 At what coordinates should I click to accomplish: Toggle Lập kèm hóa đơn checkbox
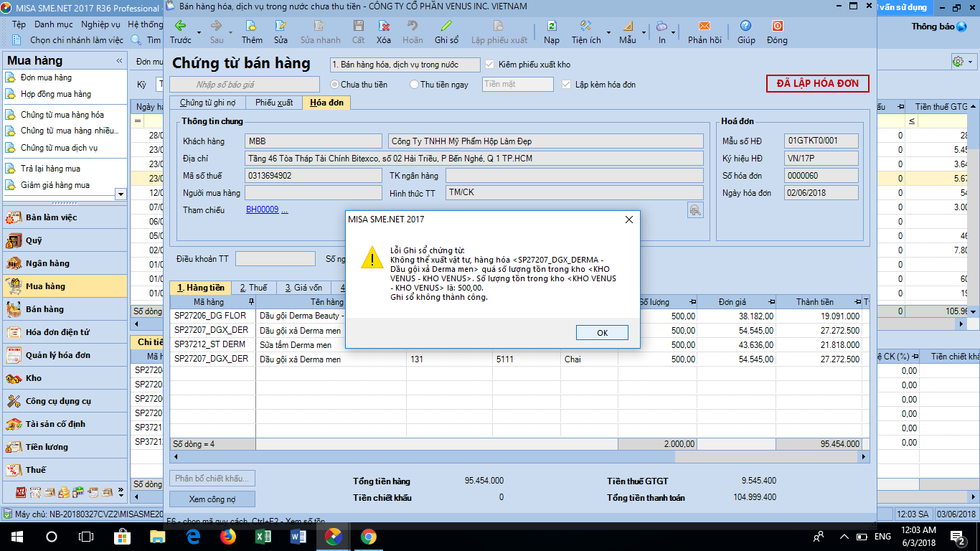tap(566, 85)
